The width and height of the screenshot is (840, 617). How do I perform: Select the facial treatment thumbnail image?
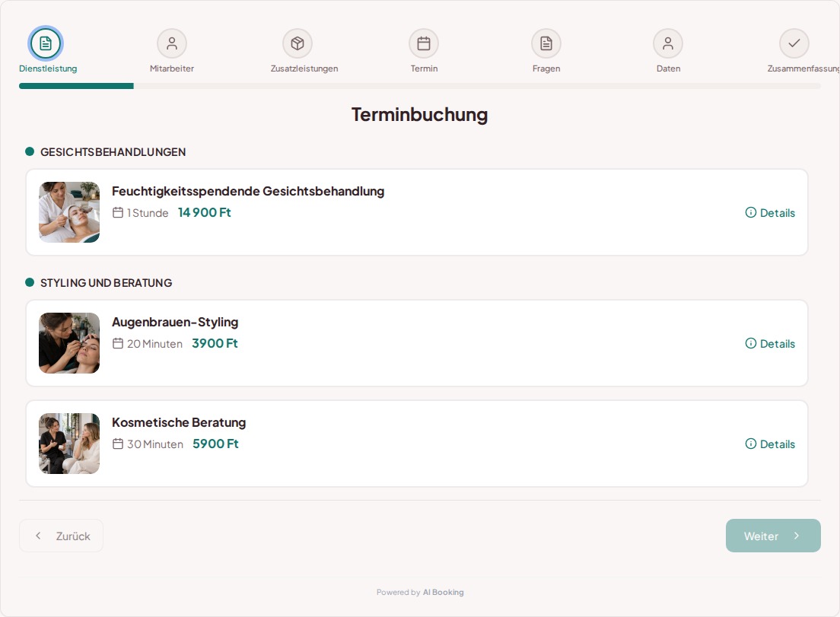click(69, 212)
